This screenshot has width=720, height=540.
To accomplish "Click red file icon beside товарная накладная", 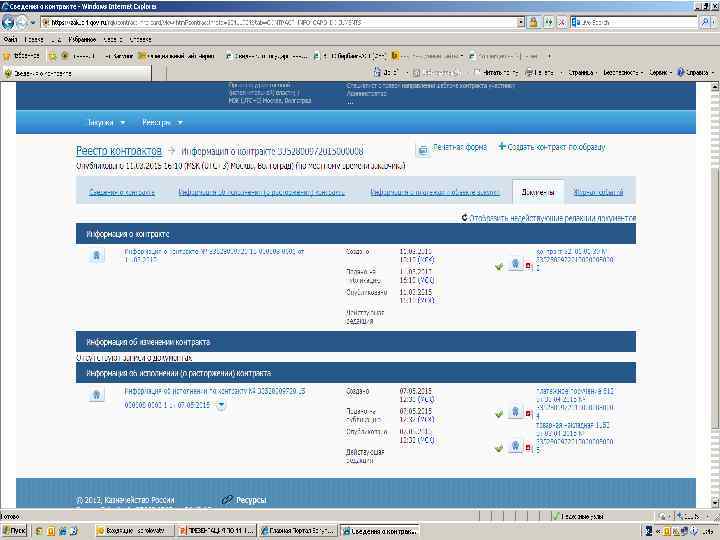I will (528, 448).
